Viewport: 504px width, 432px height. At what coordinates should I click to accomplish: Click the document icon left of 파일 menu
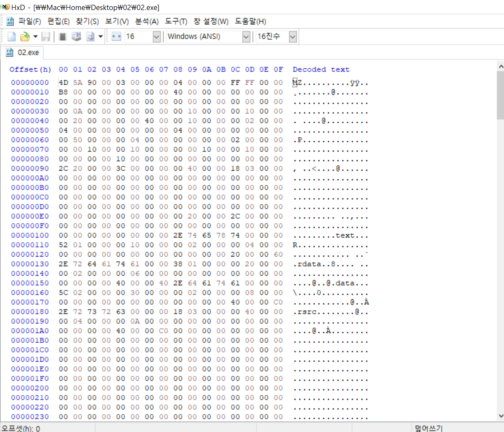[x=10, y=21]
